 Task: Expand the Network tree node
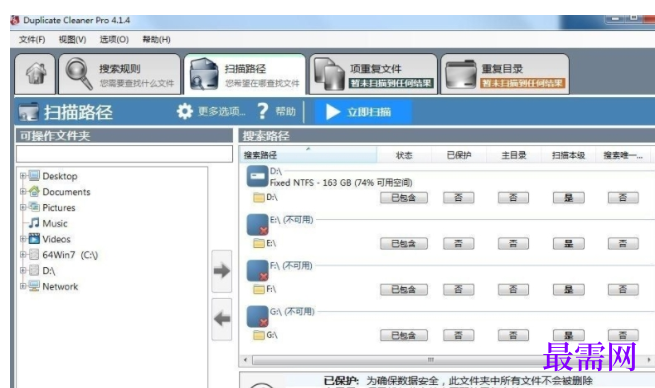[x=23, y=286]
